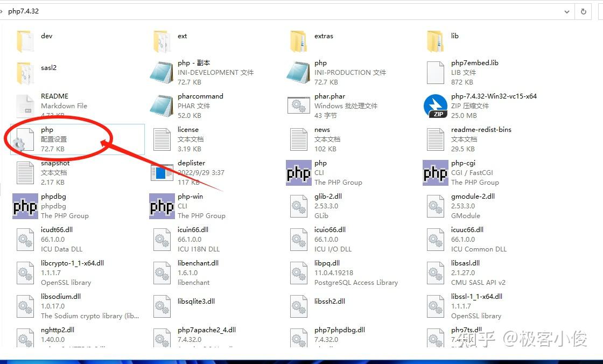This screenshot has height=364, width=603.
Task: Click the php7.4.32 address bar path
Action: 24,11
